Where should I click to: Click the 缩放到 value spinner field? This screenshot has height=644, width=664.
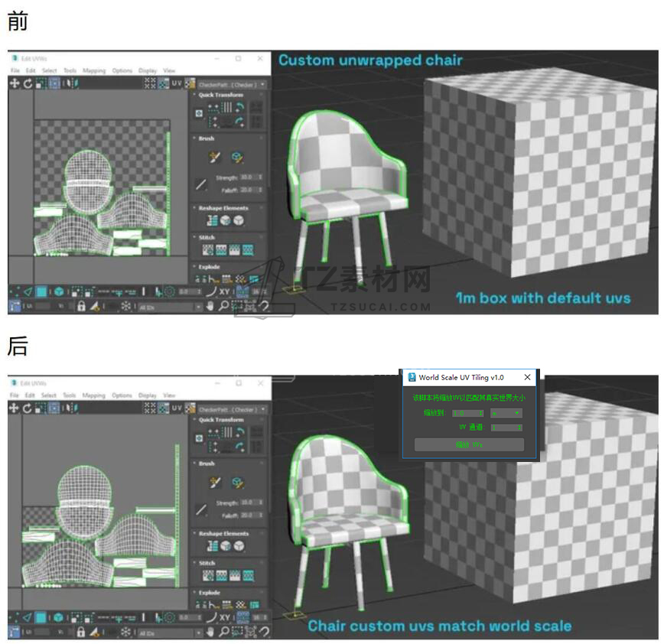click(468, 413)
